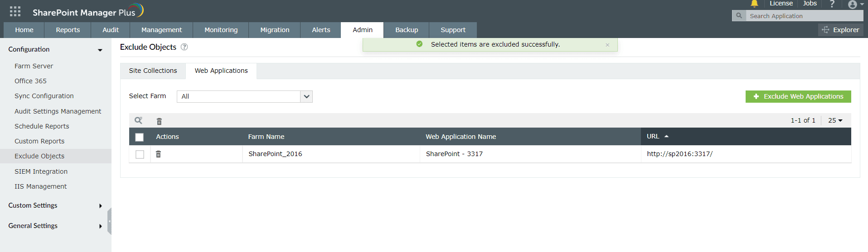Collapse the left sidebar handle
This screenshot has height=252, width=868.
pos(109,221)
